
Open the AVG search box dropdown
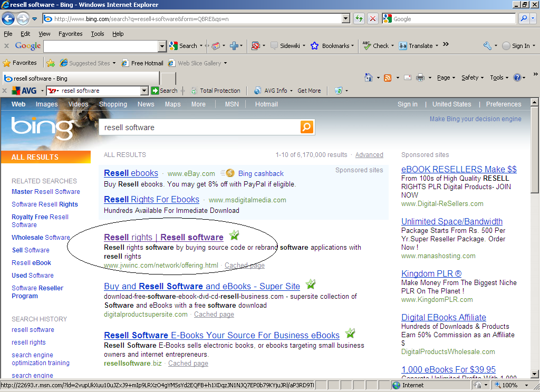tap(144, 91)
